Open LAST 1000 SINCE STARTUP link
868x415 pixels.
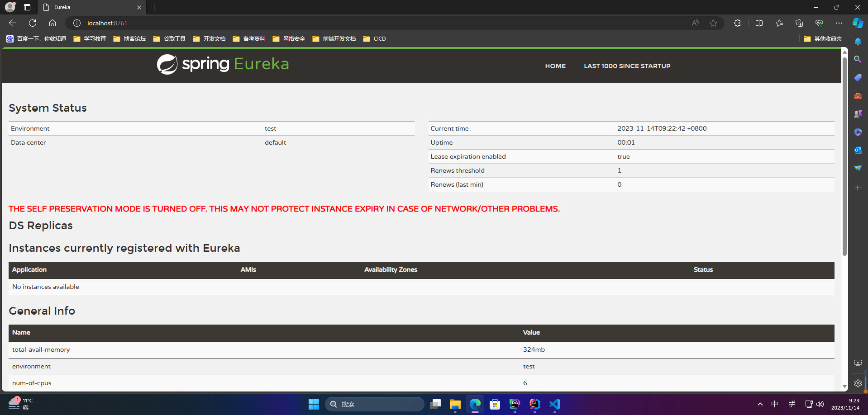coord(627,66)
